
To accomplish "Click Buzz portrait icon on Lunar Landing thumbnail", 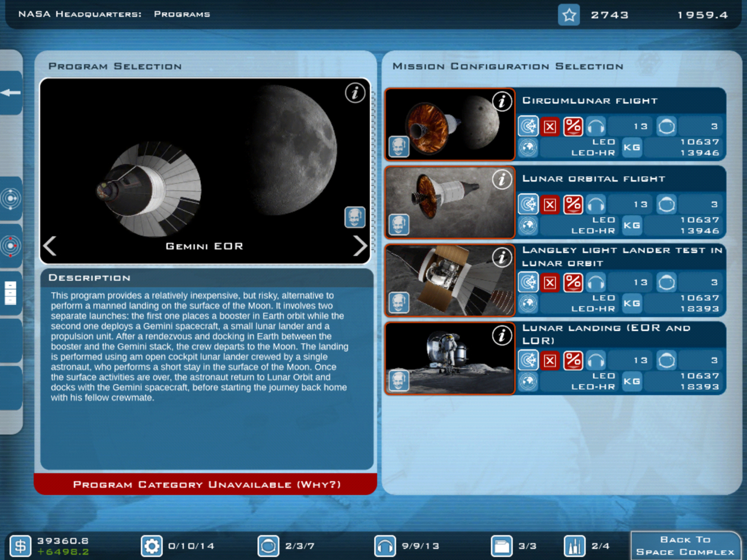I will 399,381.
